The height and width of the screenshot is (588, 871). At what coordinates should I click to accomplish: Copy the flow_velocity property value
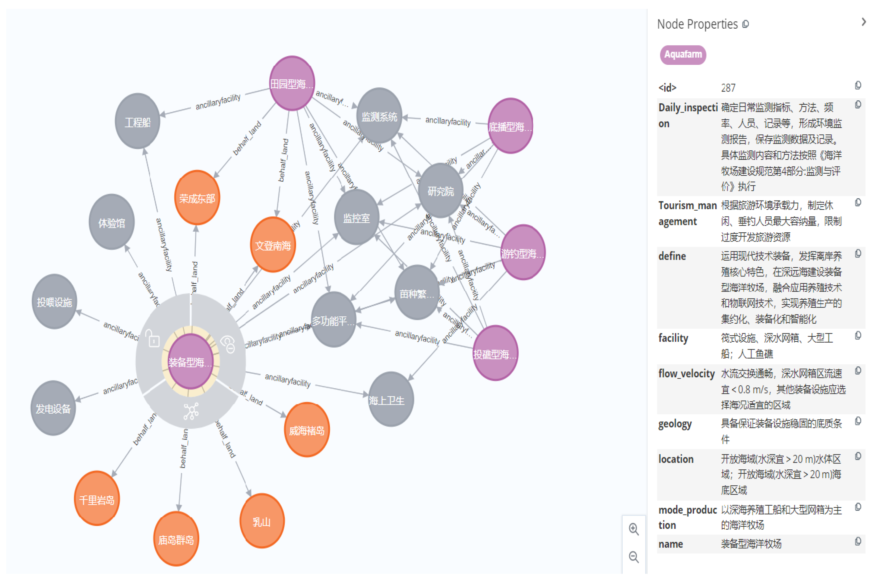click(x=857, y=371)
